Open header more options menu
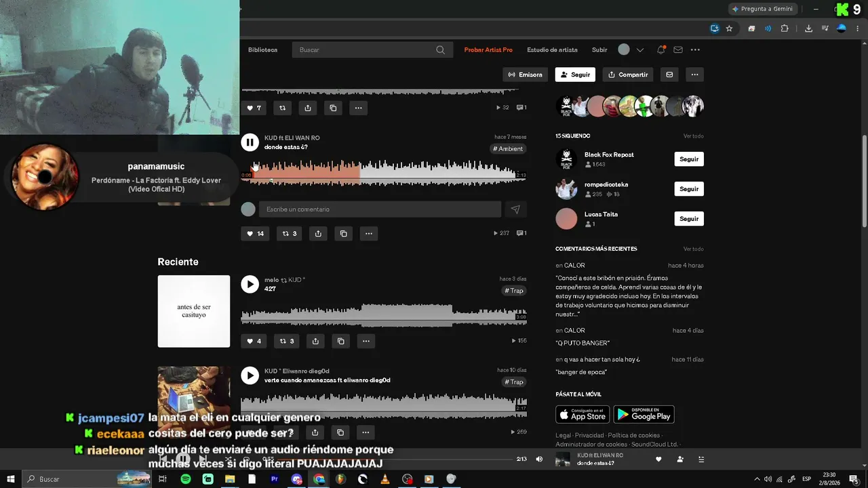 pyautogui.click(x=695, y=49)
